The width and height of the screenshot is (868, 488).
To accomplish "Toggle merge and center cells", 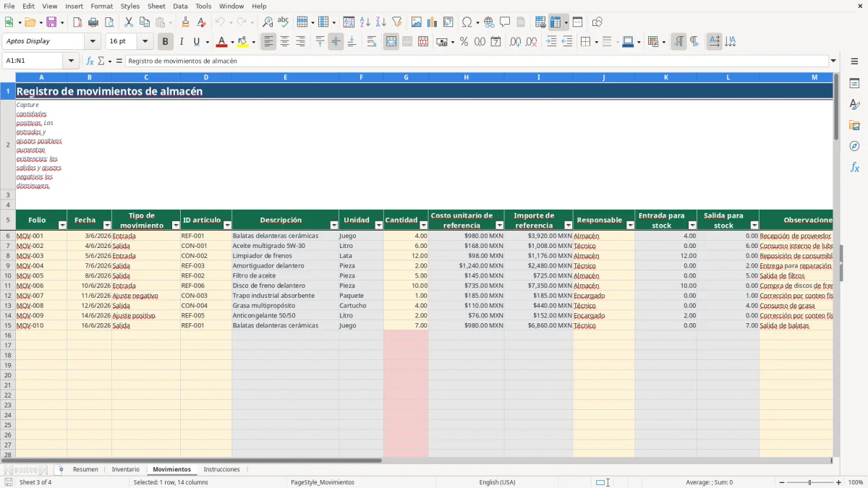I will 391,42.
